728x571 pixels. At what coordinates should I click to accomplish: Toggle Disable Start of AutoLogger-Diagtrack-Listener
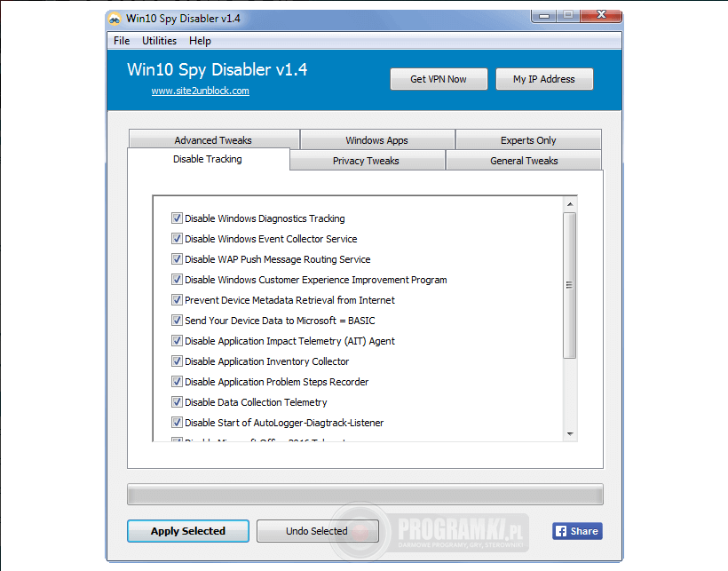pos(177,423)
